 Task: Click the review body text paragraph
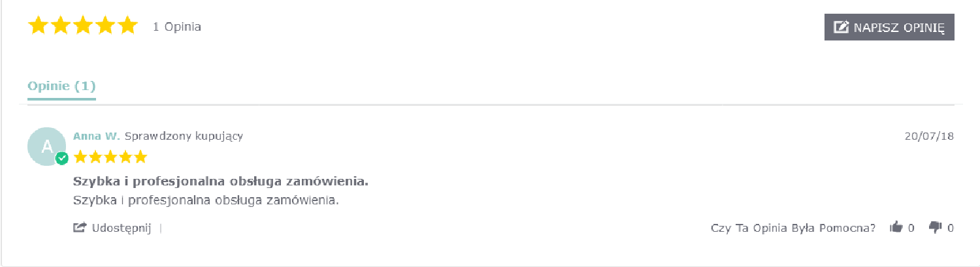coord(206,200)
